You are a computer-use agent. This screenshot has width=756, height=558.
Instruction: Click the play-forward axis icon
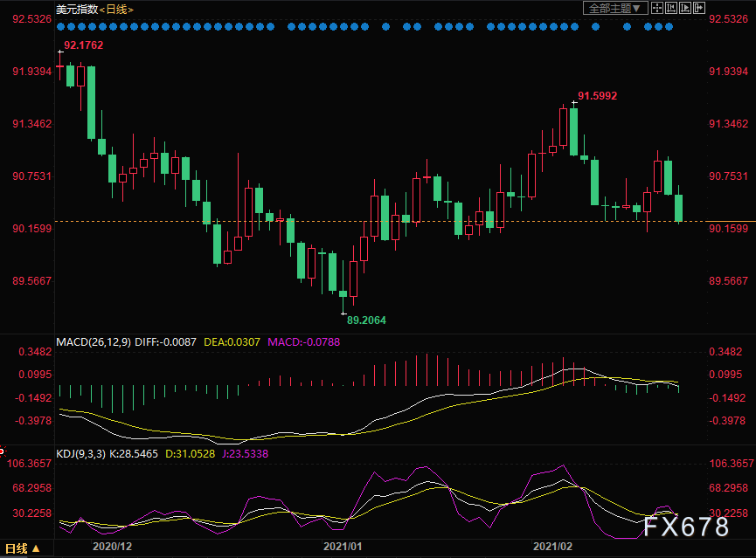(x=684, y=8)
